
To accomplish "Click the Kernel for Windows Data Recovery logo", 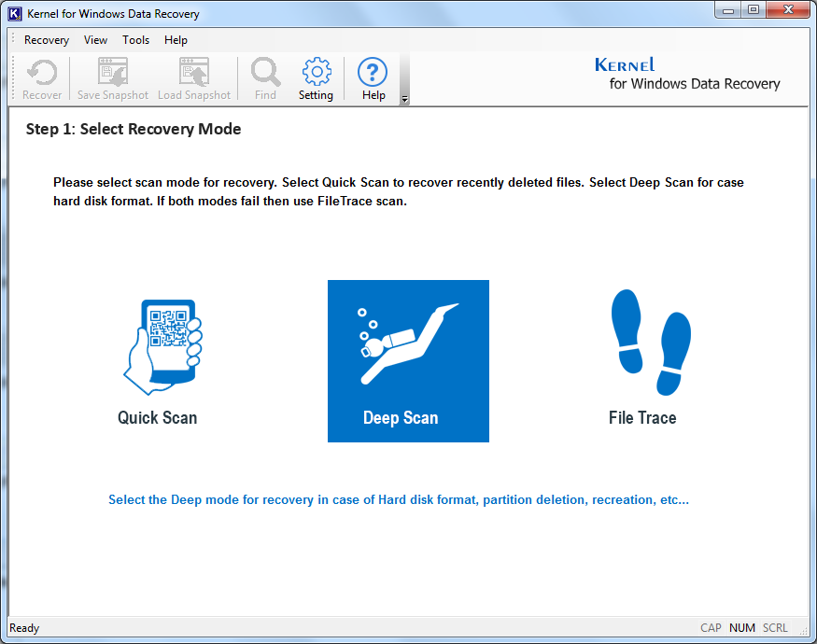I will [x=687, y=74].
